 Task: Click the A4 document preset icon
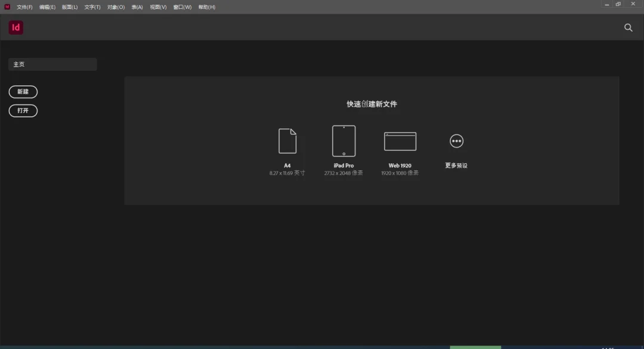point(287,141)
